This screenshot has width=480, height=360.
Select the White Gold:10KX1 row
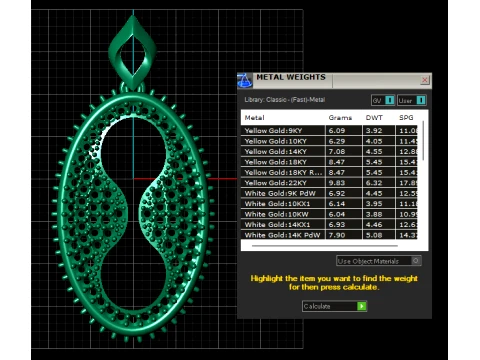pyautogui.click(x=329, y=204)
